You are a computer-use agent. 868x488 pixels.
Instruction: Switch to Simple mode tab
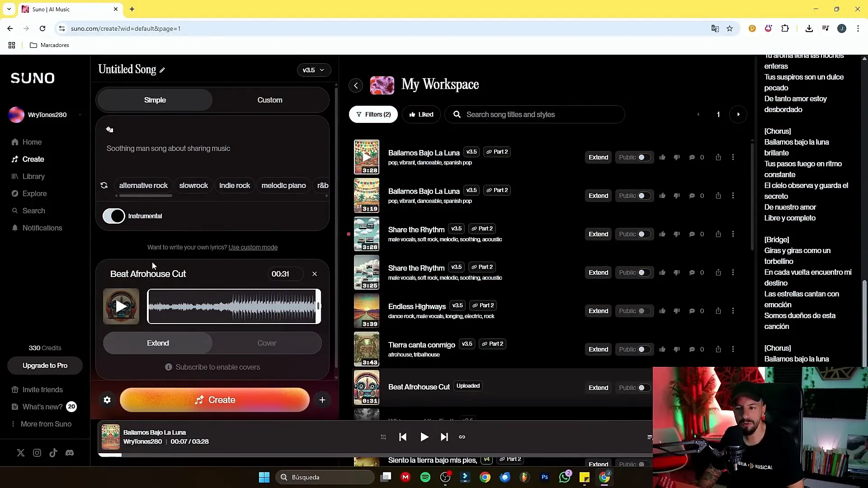click(155, 100)
